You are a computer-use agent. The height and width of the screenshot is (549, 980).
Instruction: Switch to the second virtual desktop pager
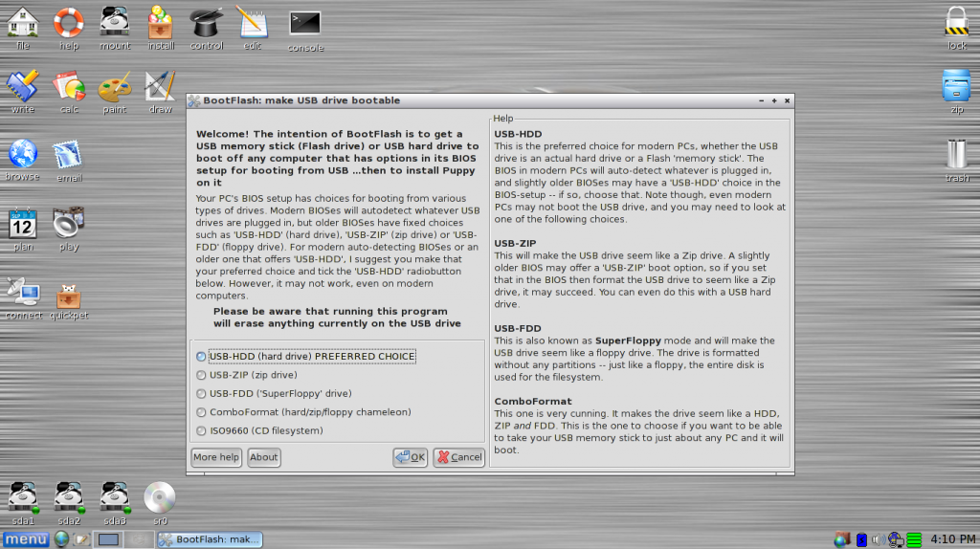coord(139,539)
